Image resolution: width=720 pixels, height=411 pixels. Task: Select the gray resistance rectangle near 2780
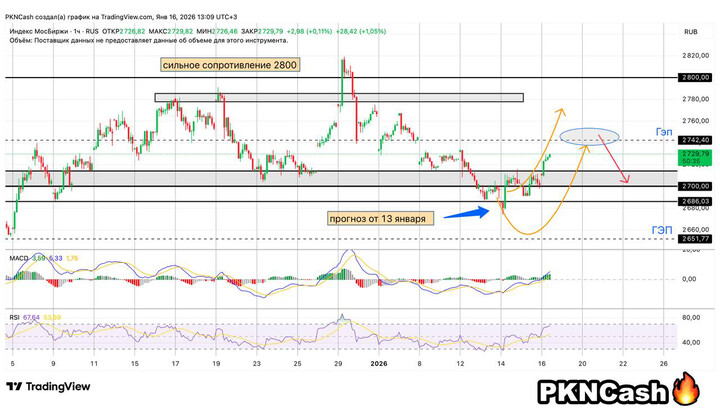point(340,97)
